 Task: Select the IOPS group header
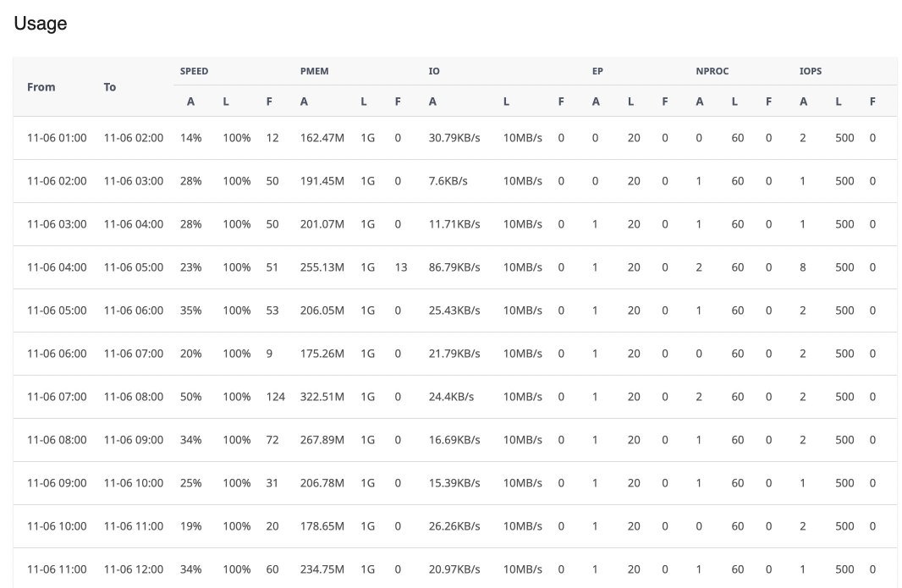810,71
